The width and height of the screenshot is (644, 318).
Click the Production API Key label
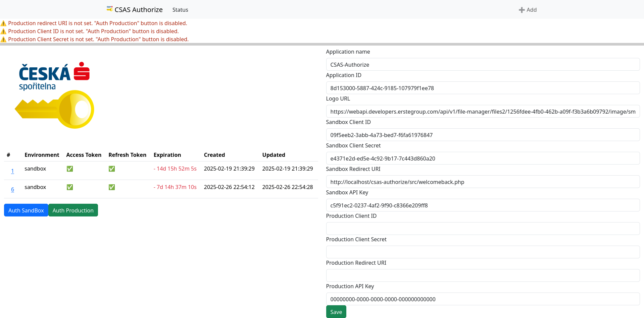(350, 286)
